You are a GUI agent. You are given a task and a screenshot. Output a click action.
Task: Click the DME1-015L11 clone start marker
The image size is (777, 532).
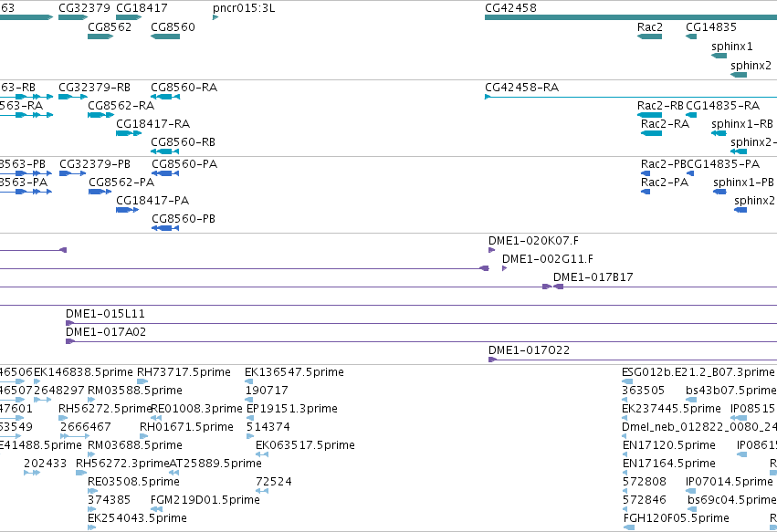tap(70, 323)
